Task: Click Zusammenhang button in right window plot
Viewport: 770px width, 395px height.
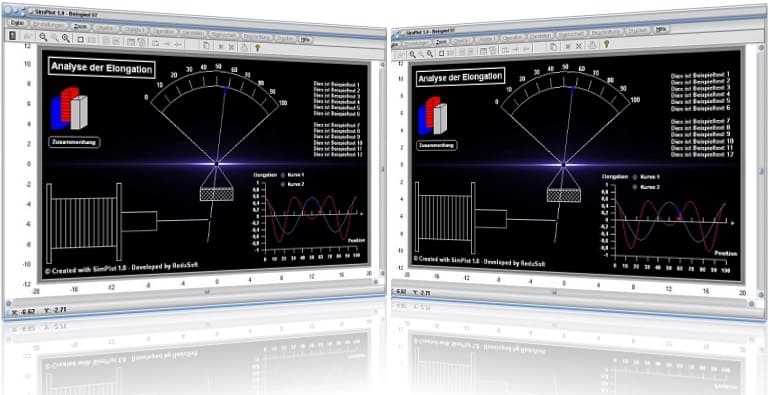Action: [x=437, y=145]
